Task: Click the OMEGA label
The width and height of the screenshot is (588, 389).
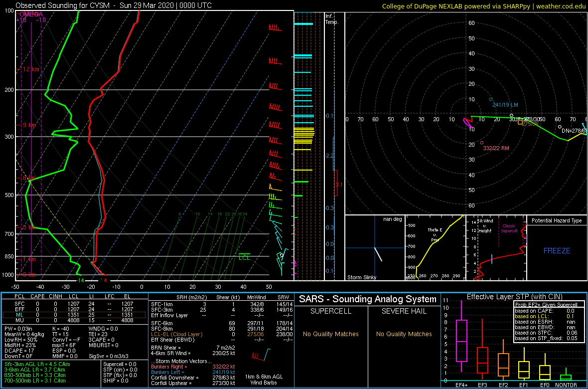Action: pos(32,14)
